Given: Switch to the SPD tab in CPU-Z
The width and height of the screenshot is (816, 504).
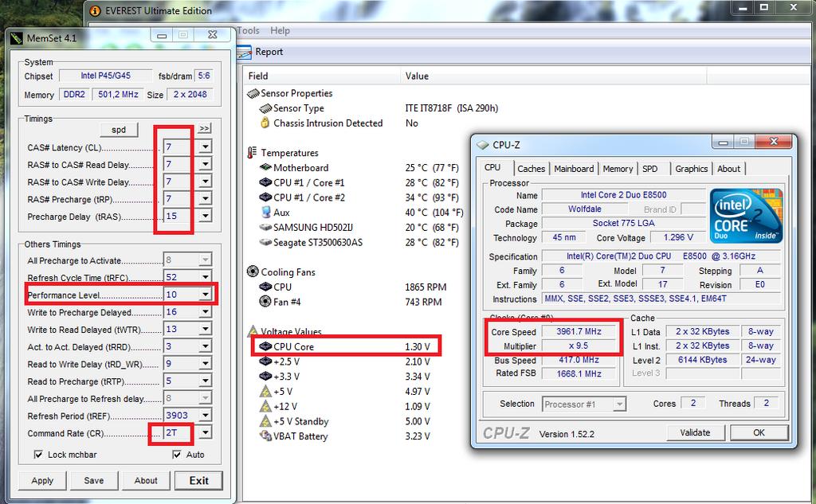Looking at the screenshot, I should (x=650, y=169).
